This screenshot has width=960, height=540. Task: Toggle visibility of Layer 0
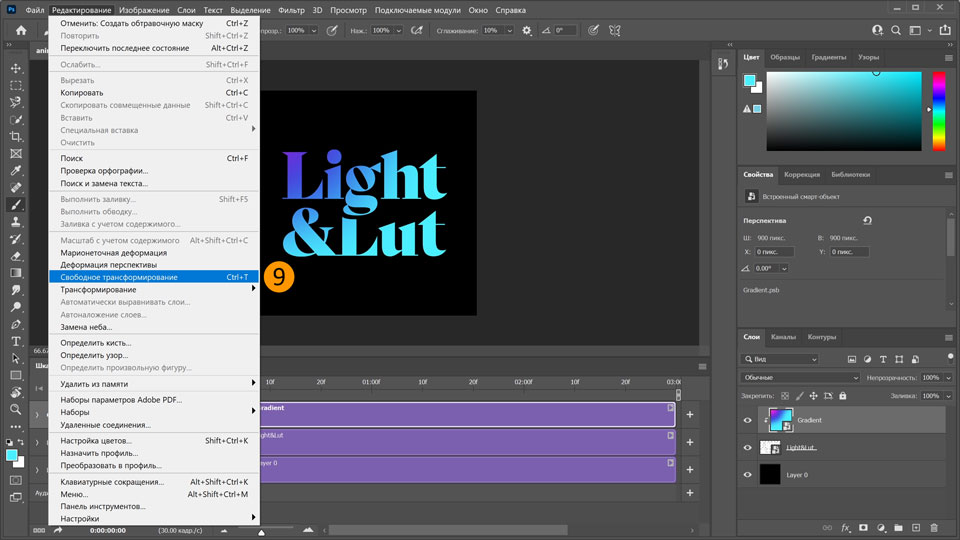tap(747, 475)
